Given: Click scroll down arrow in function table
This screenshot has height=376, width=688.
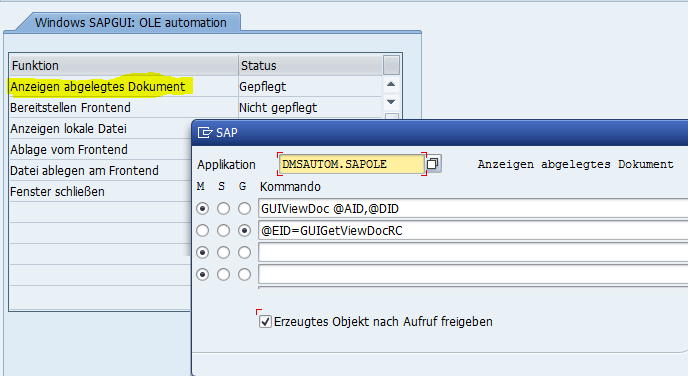Looking at the screenshot, I should click(391, 102).
